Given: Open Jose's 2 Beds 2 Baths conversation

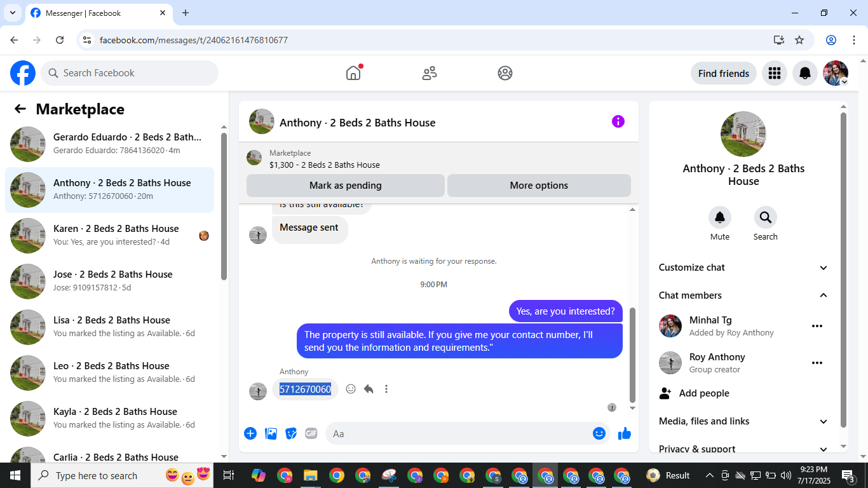Looking at the screenshot, I should [x=110, y=281].
